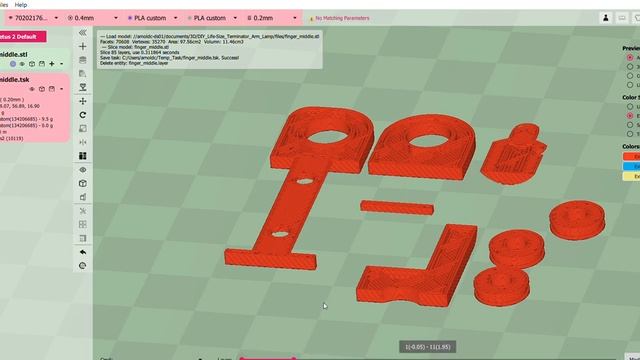Select the Scale tool in vertical toolbar
This screenshot has height=360, width=640.
pos(82,129)
